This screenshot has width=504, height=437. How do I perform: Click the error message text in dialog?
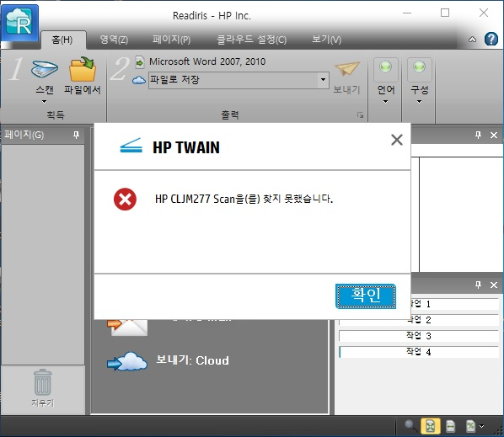(244, 199)
